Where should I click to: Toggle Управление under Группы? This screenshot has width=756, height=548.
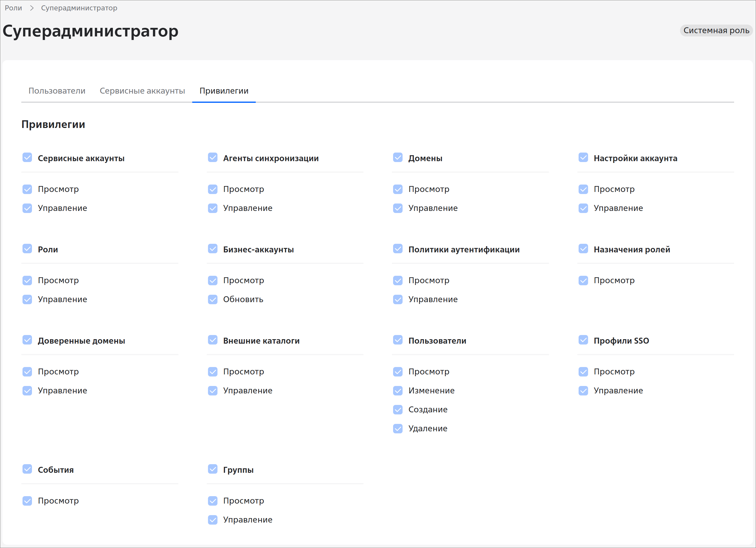coord(213,520)
